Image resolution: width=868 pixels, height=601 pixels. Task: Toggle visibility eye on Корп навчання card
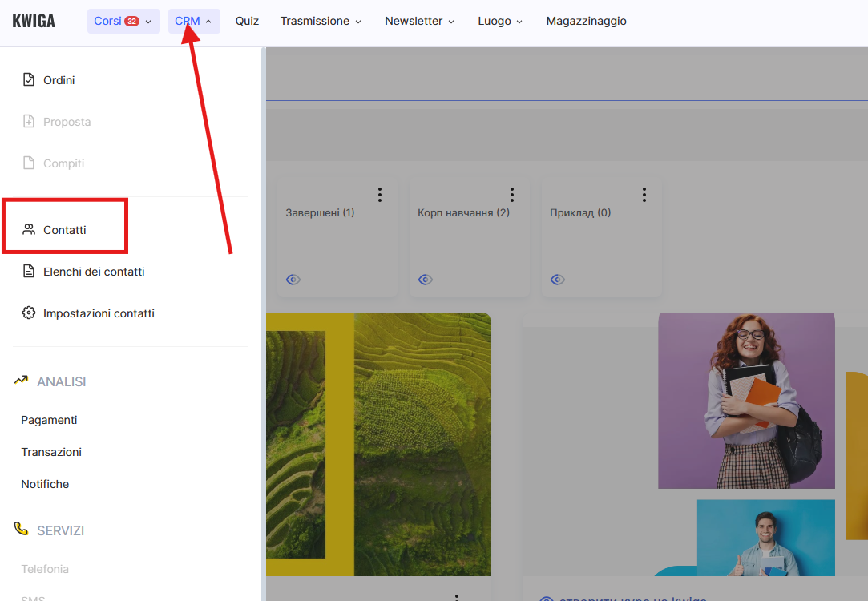[x=426, y=280]
